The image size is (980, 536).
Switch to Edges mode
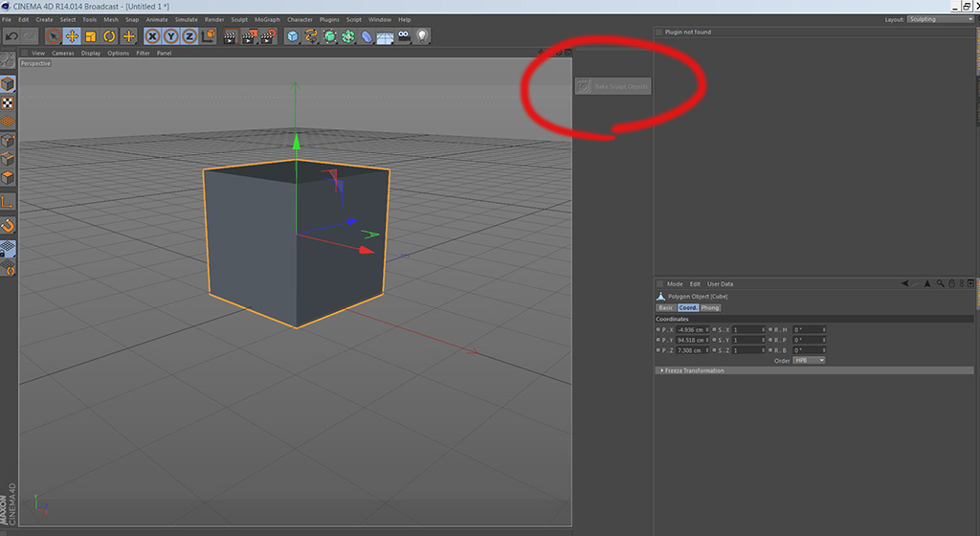point(8,159)
